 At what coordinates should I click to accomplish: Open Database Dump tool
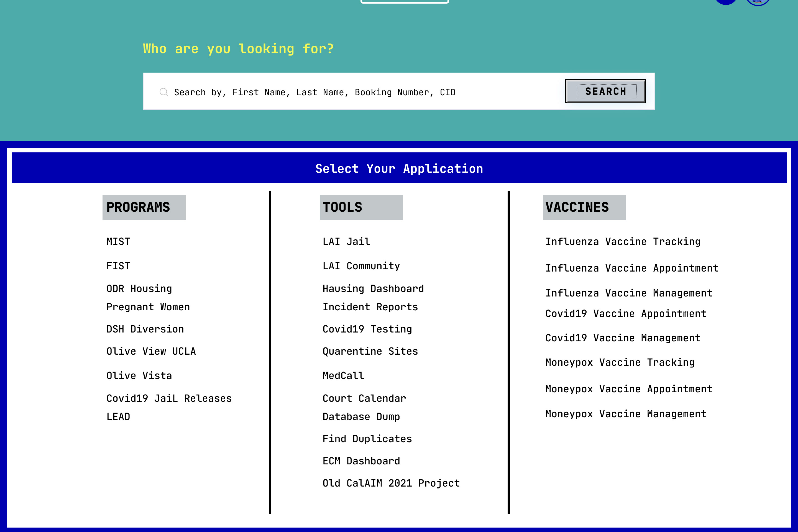tap(361, 417)
